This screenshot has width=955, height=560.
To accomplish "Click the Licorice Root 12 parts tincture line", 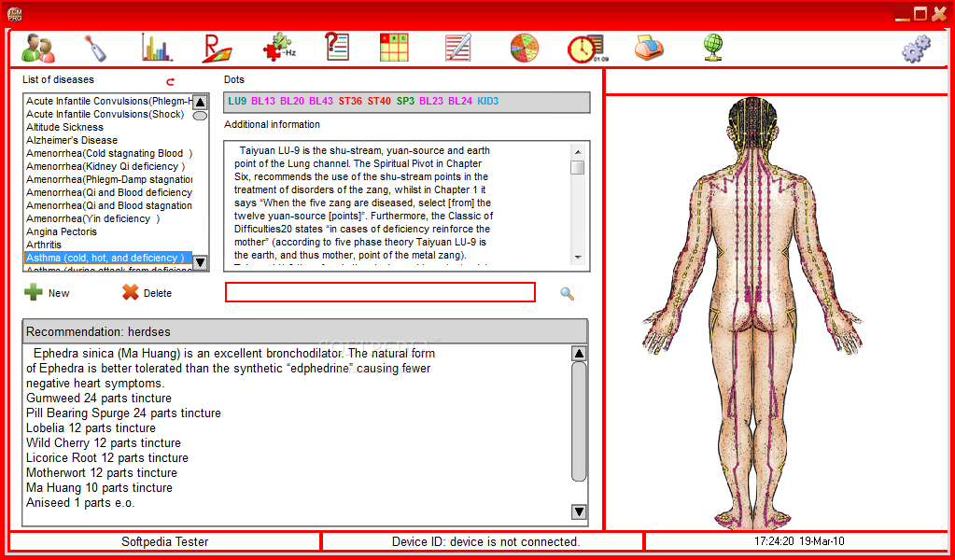I will [107, 457].
